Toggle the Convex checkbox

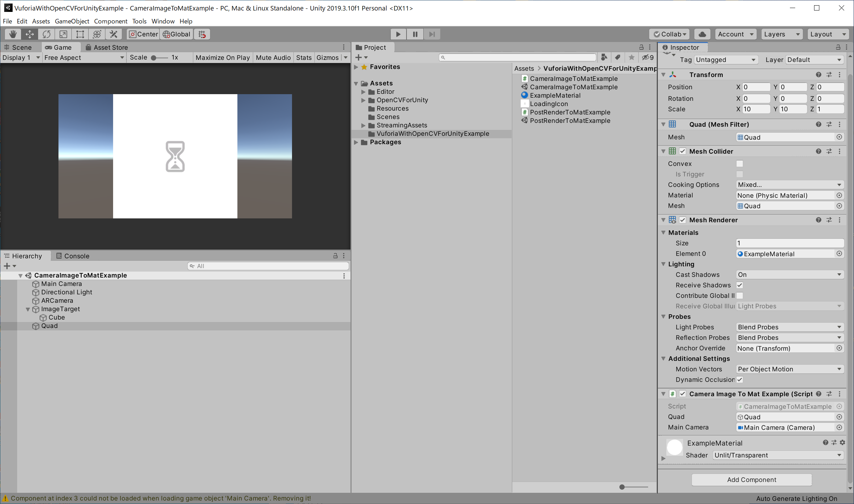(740, 163)
